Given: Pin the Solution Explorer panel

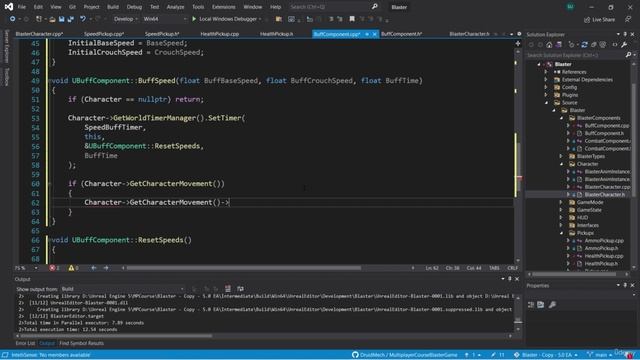Looking at the screenshot, I should pos(625,34).
